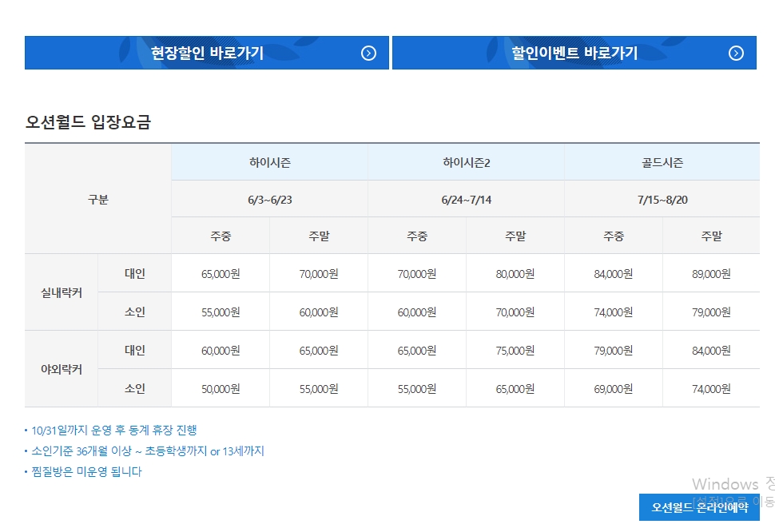Select the 주말 header under 하이시즌2

point(515,236)
